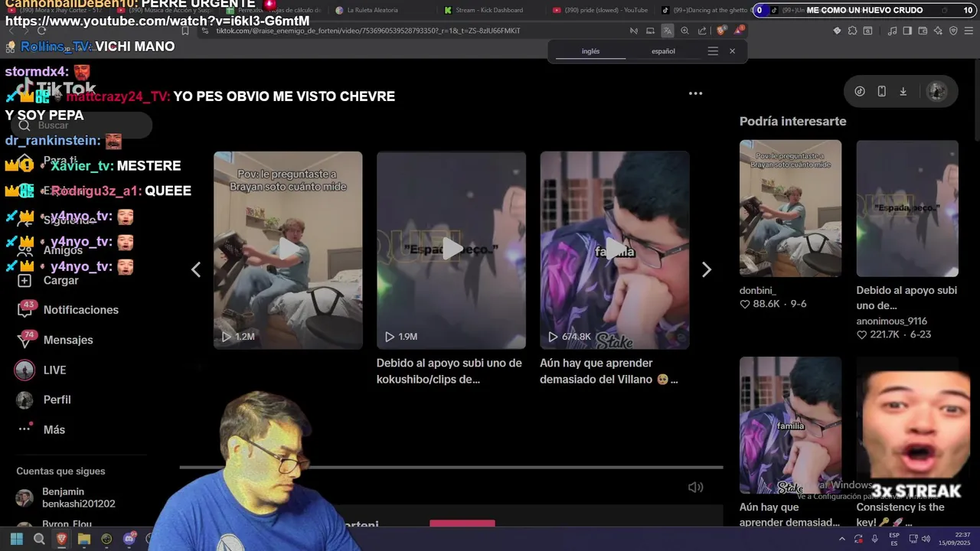Click the zoom magnifier icon in address bar
The image size is (980, 551).
click(684, 31)
